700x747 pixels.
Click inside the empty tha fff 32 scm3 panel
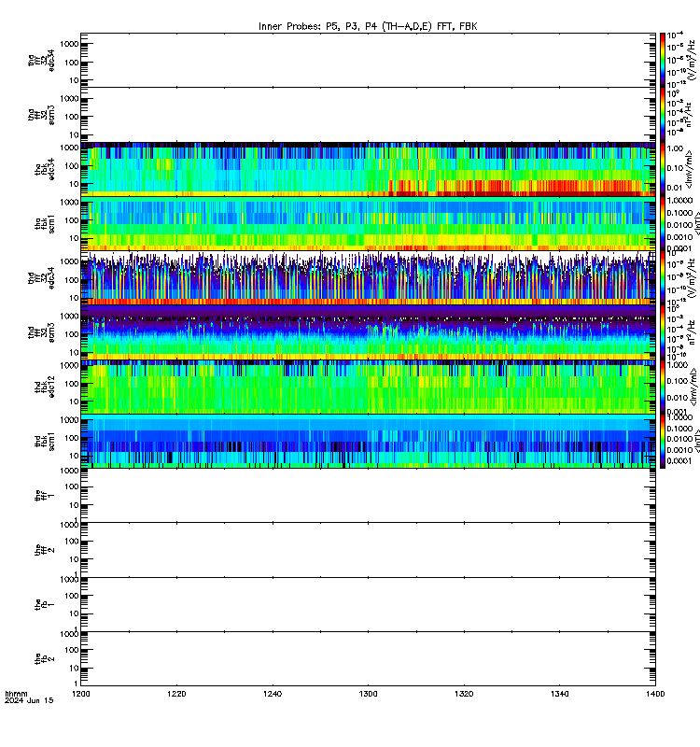368,115
